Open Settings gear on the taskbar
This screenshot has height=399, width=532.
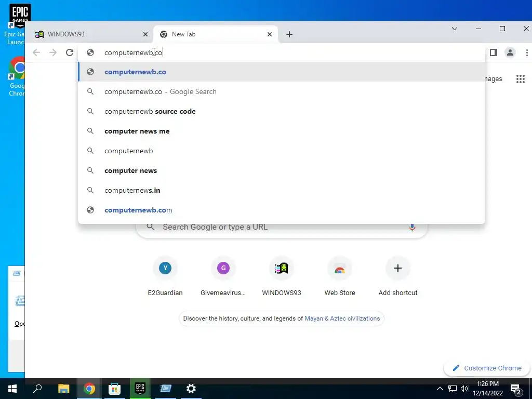[191, 389]
